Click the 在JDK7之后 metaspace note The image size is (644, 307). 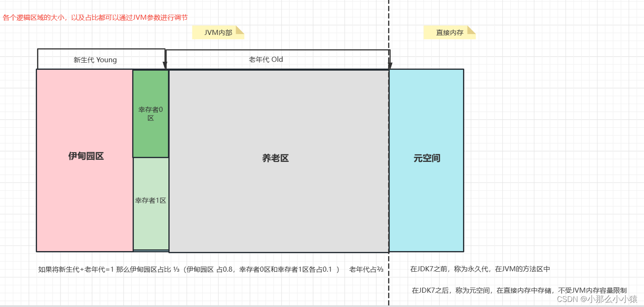tap(520, 290)
